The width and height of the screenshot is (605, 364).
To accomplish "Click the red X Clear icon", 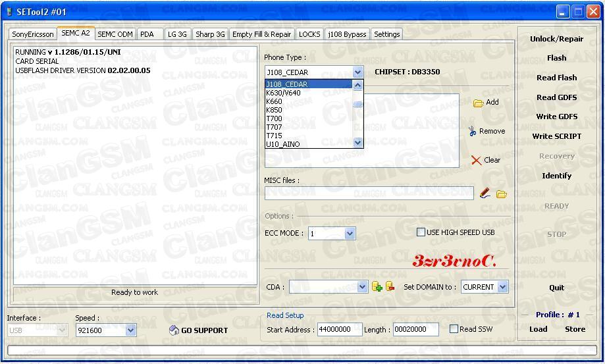I will [x=476, y=161].
